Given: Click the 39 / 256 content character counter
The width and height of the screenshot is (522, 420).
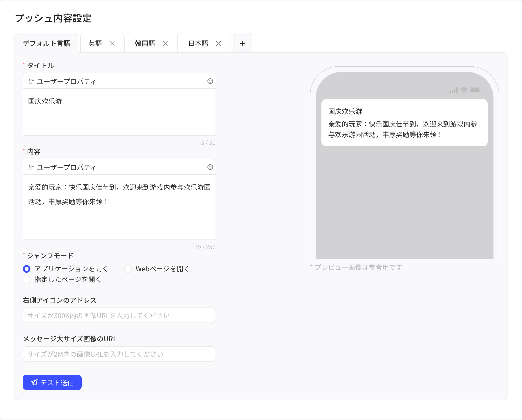Looking at the screenshot, I should [205, 247].
